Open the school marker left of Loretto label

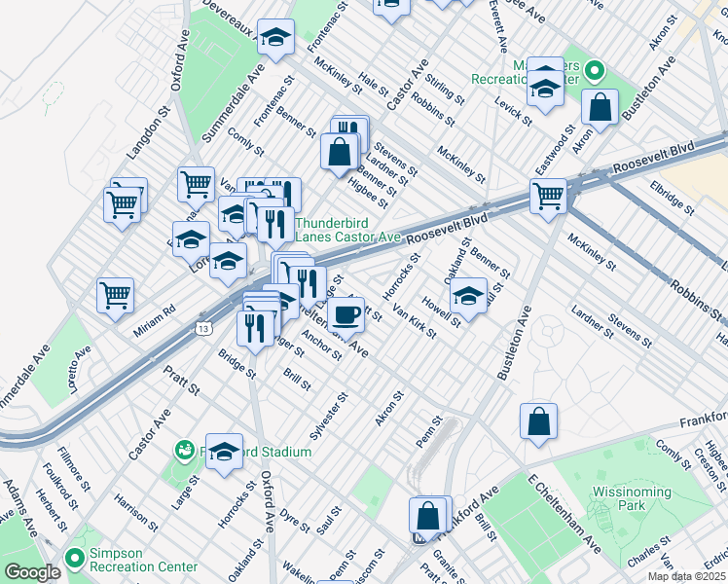[192, 240]
